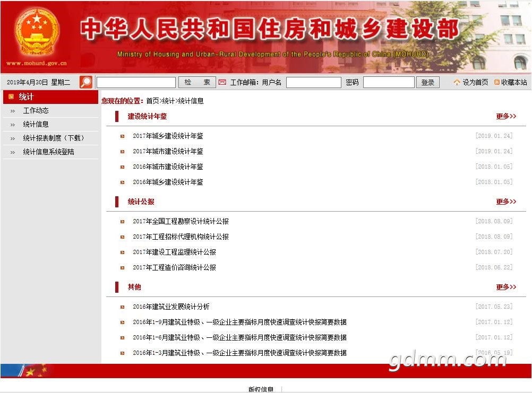Open 统计信息系统登陆 sidebar item
This screenshot has height=393, width=532.
tap(48, 152)
